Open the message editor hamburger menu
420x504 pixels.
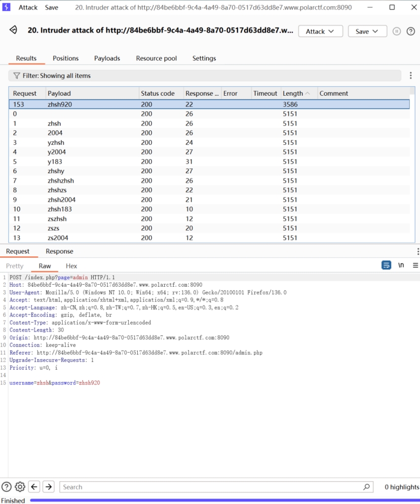coord(415,265)
